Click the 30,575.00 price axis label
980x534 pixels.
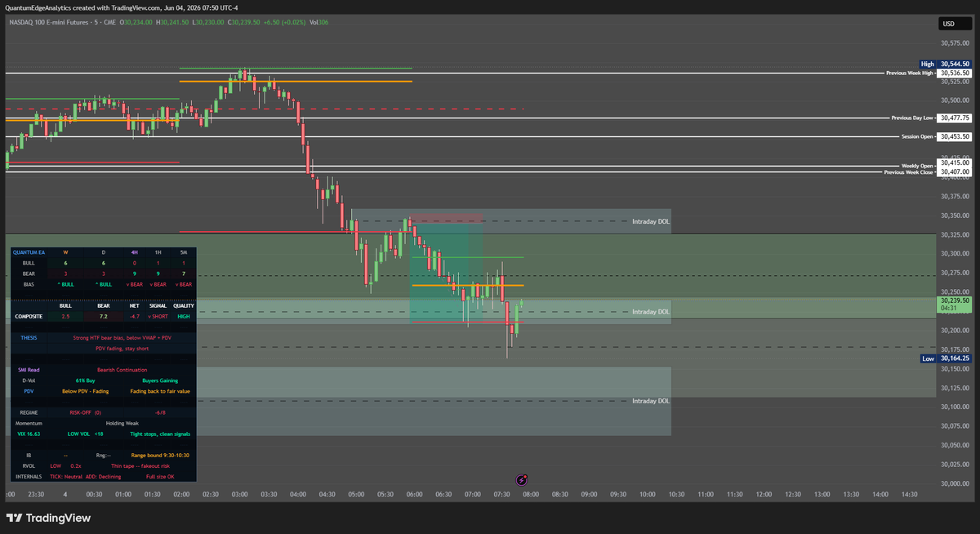[955, 42]
